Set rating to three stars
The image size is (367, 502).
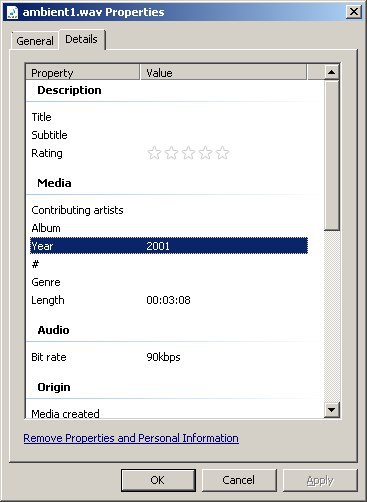(x=188, y=153)
